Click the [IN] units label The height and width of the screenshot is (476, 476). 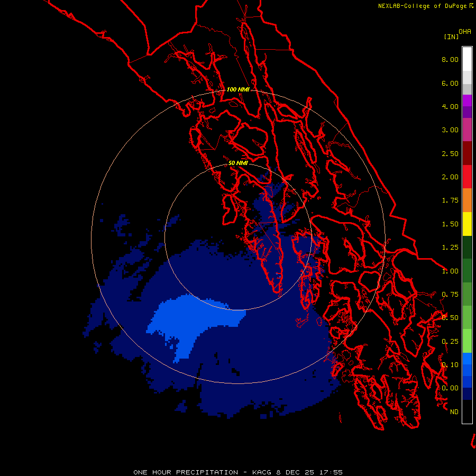(451, 36)
